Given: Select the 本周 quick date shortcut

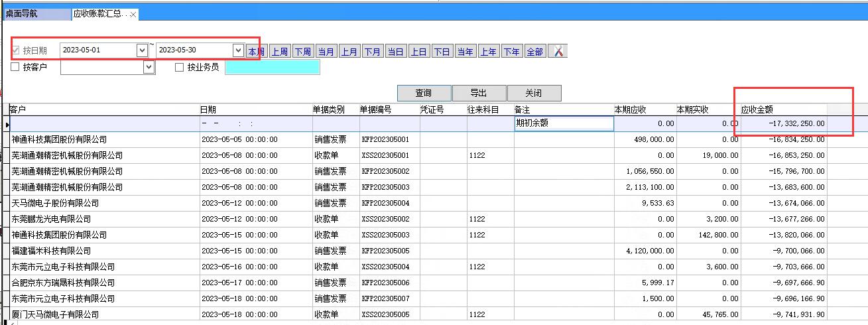Looking at the screenshot, I should coord(256,52).
